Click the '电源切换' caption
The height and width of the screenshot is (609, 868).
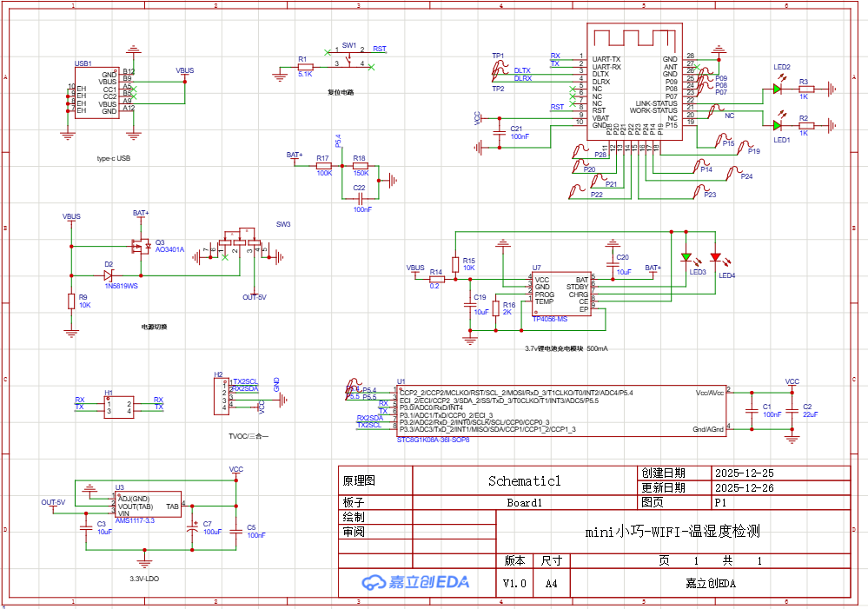[x=154, y=327]
